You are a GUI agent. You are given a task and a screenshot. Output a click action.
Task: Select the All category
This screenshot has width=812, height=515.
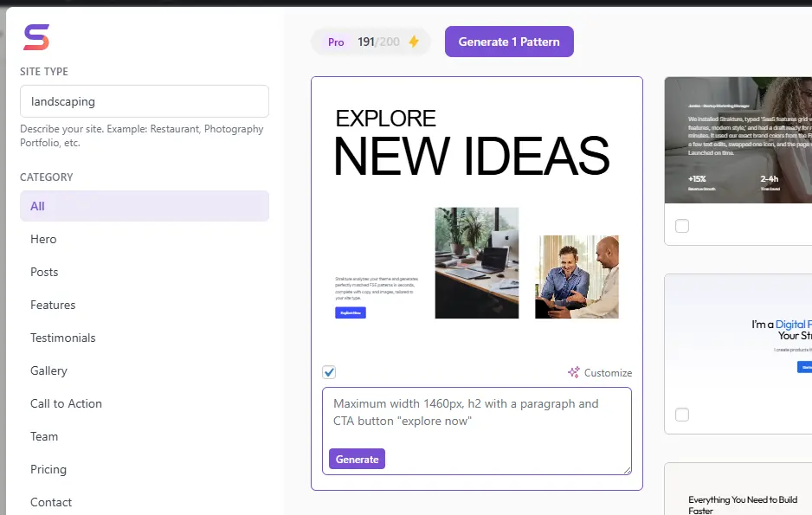(x=145, y=206)
